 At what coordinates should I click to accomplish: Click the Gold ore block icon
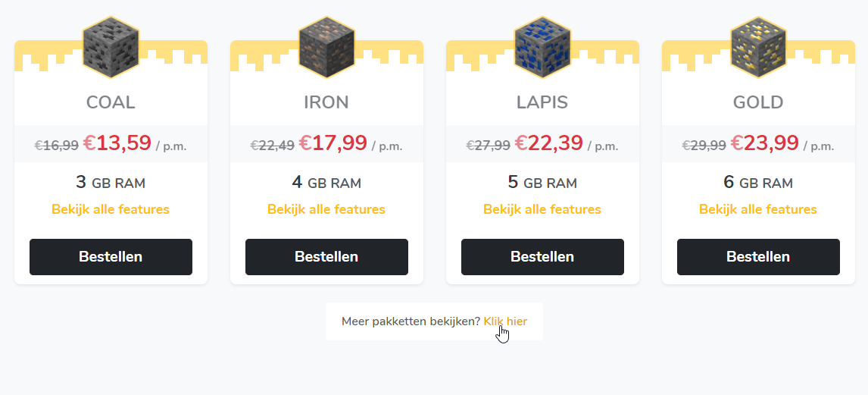tap(758, 47)
